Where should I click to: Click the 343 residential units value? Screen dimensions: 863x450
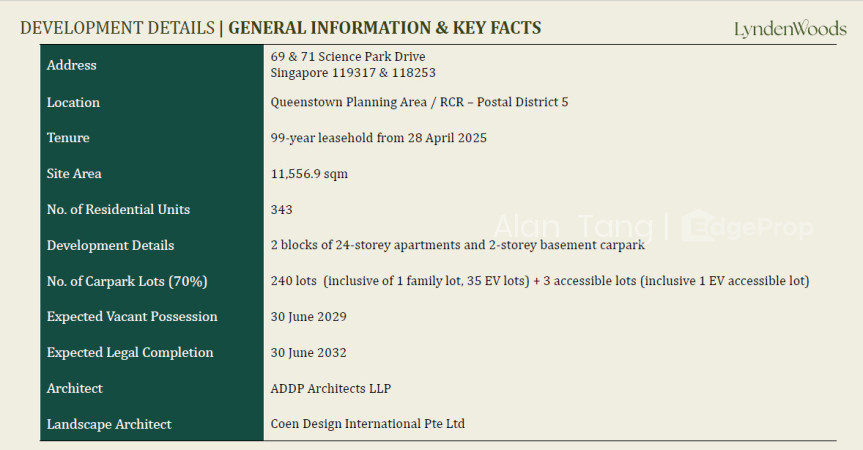pos(281,210)
